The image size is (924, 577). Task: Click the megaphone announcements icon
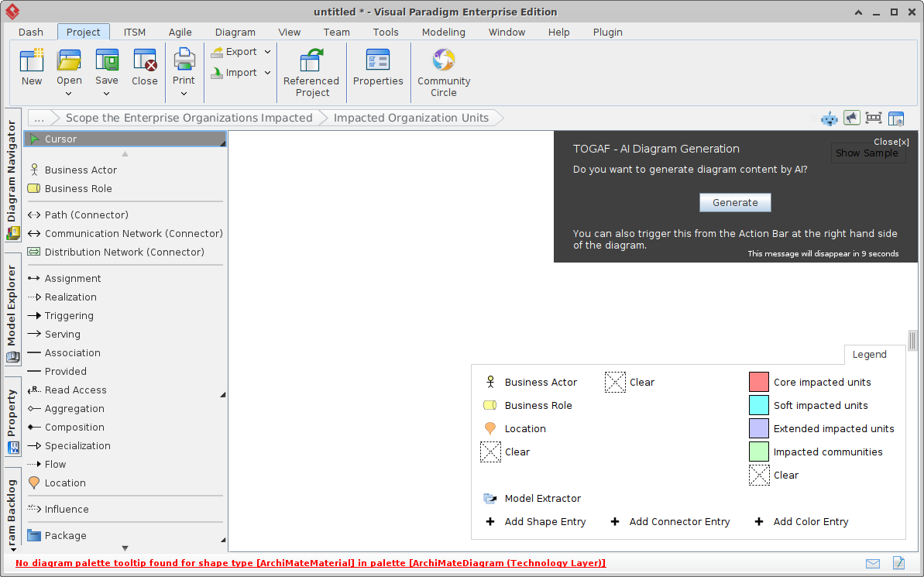pos(851,118)
